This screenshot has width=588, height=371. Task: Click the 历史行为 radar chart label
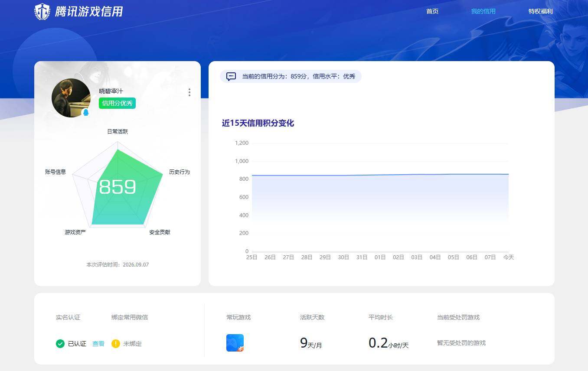point(180,172)
